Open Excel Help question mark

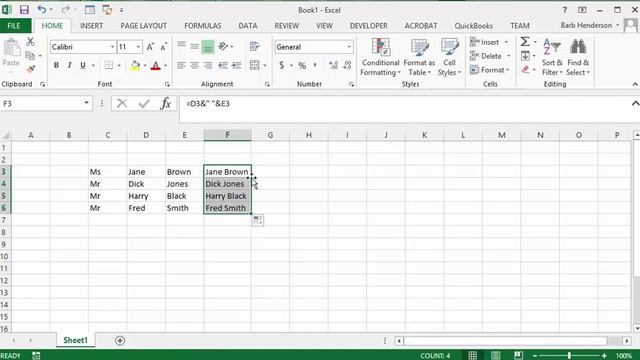click(564, 10)
